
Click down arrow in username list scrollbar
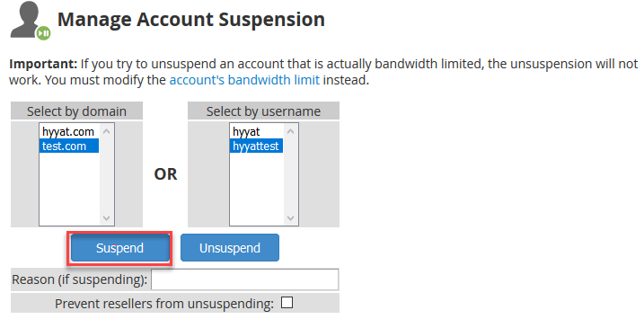click(290, 217)
